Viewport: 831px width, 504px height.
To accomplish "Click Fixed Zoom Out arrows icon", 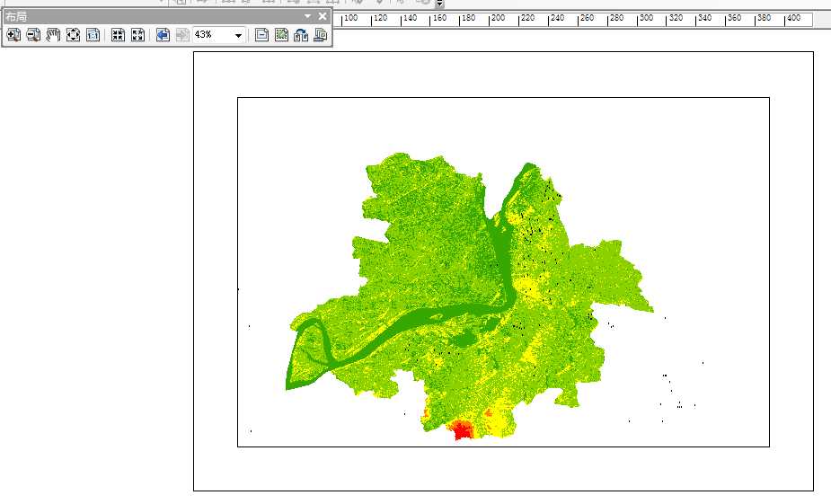I will coord(137,35).
